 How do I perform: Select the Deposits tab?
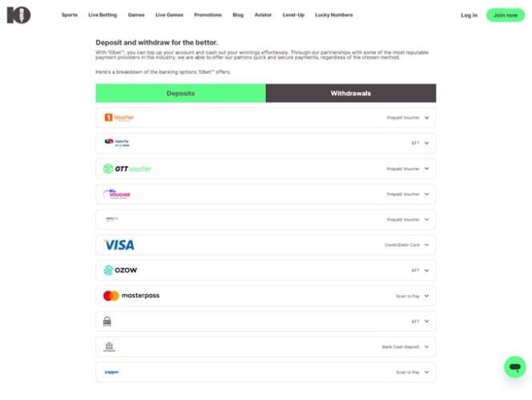pyautogui.click(x=180, y=93)
